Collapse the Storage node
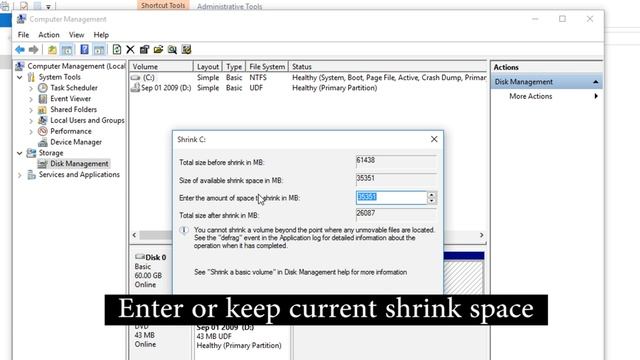The image size is (640, 360). 20,153
